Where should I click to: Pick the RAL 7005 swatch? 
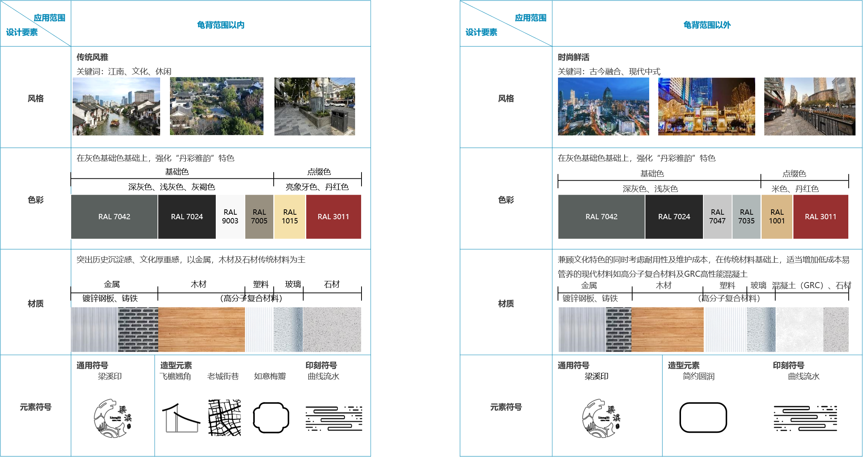coord(259,217)
